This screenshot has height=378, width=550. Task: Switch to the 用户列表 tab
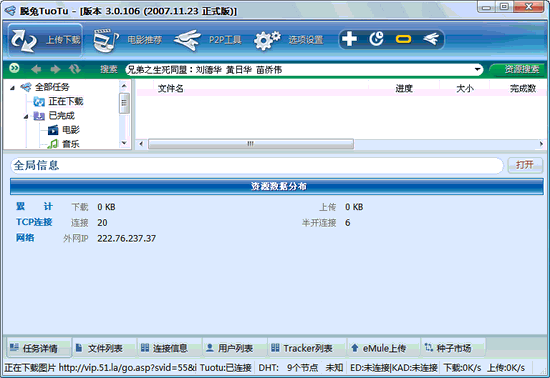coord(235,348)
